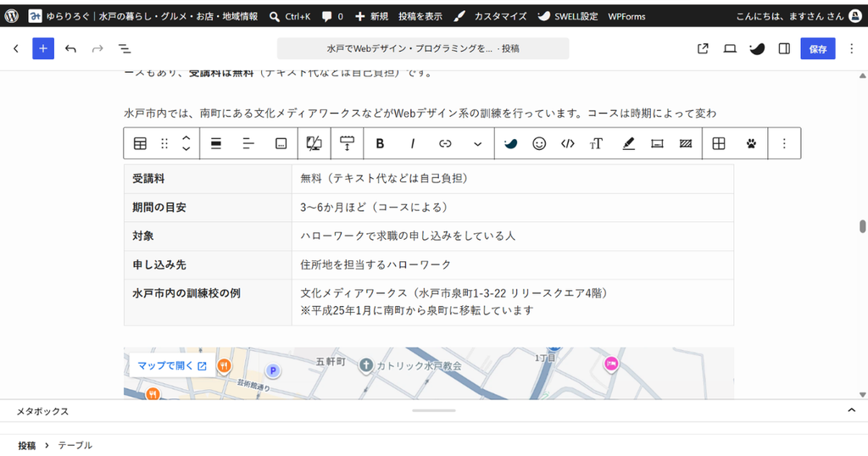Click the cell 3〜6か月ほど（コースによる）
The image size is (868, 456).
pyautogui.click(x=513, y=208)
